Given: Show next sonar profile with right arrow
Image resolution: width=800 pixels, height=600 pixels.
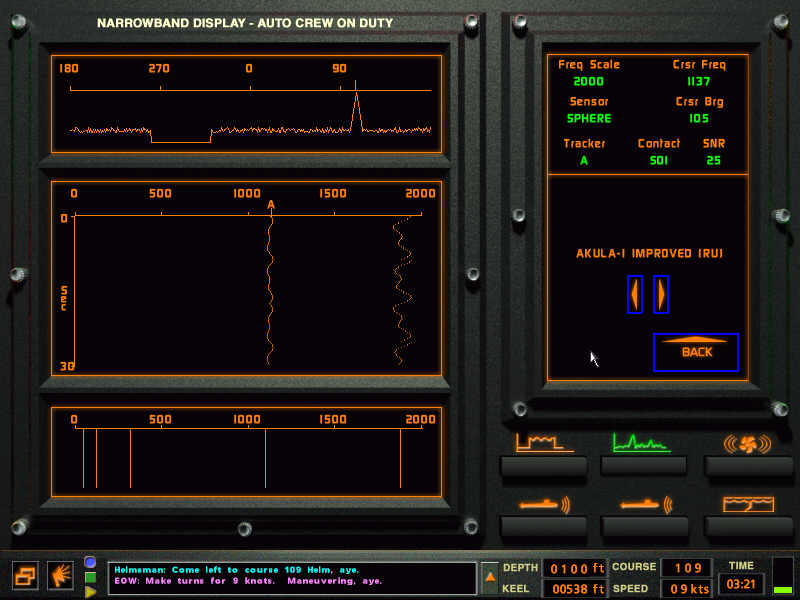Looking at the screenshot, I should click(x=660, y=294).
